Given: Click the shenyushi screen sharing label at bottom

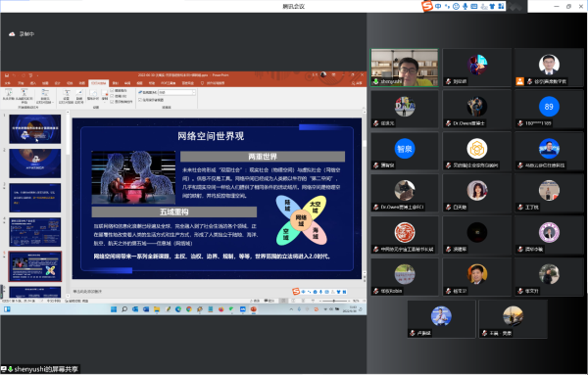Looking at the screenshot, I should click(40, 369).
